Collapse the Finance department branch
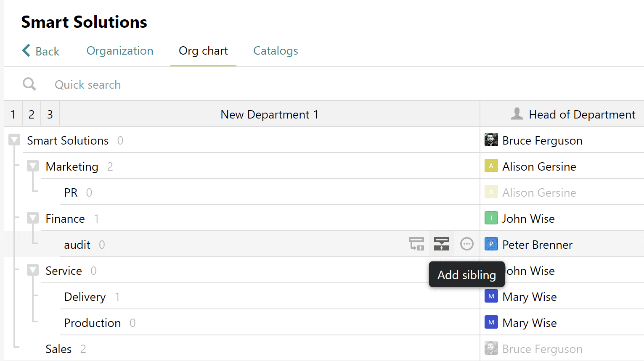 [x=33, y=218]
